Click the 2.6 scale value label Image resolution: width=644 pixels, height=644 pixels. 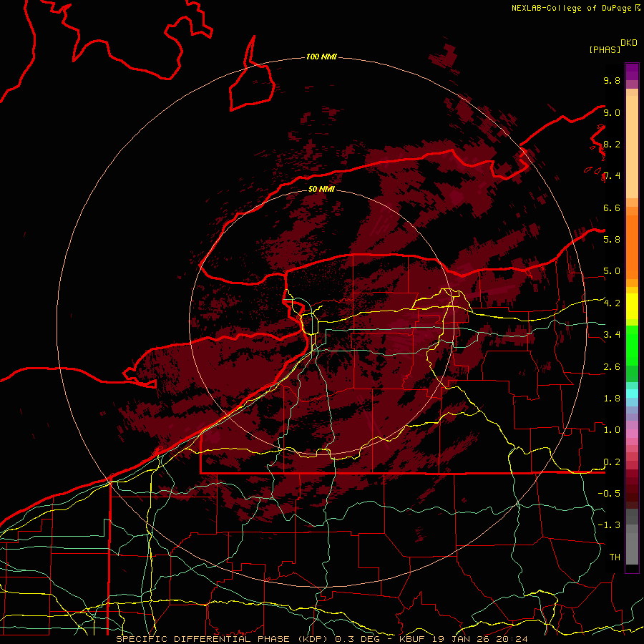[612, 367]
